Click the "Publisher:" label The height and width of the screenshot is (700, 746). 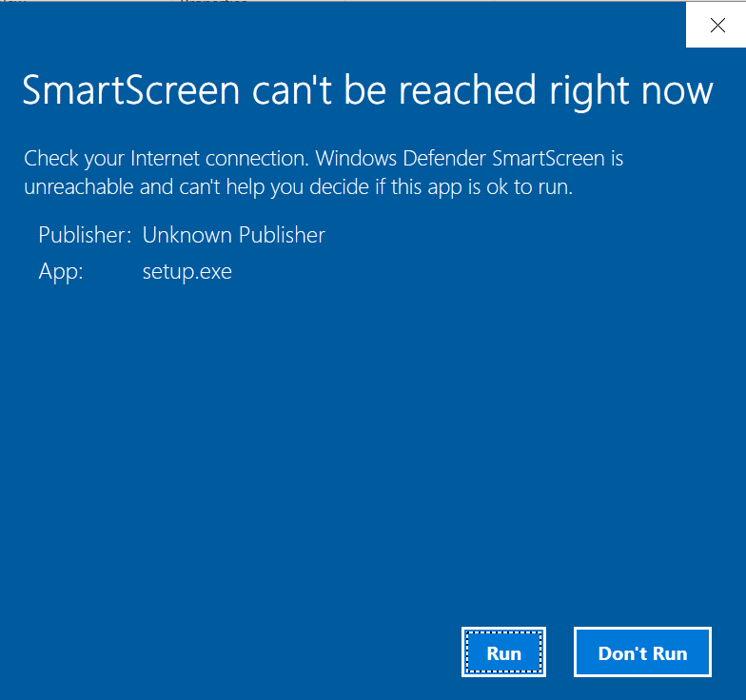pos(84,235)
